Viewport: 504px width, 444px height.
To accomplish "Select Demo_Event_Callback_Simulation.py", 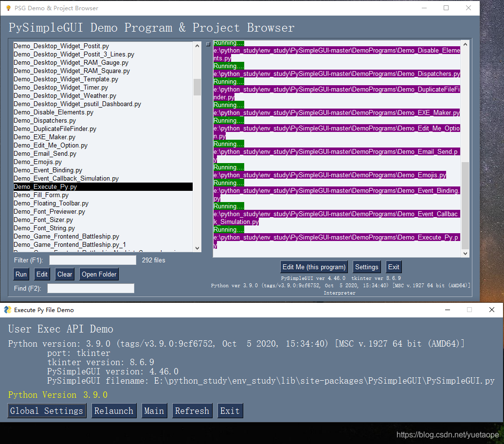I will tap(103, 179).
